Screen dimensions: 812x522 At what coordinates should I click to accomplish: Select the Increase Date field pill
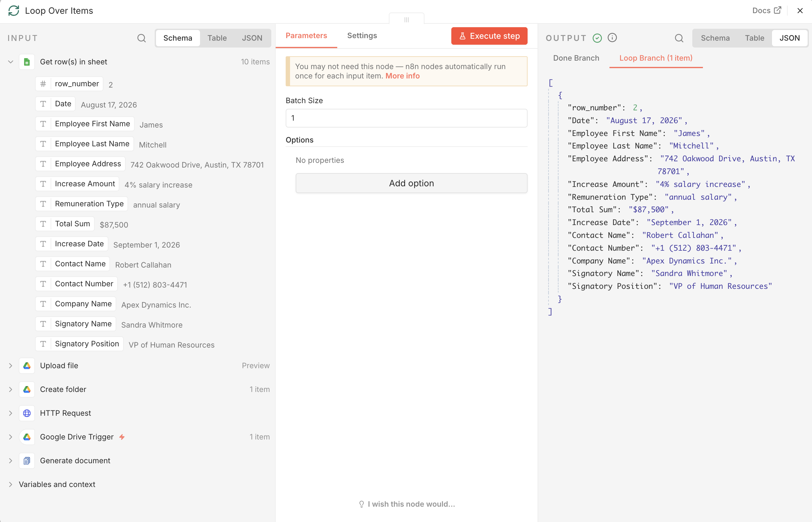pyautogui.click(x=72, y=244)
